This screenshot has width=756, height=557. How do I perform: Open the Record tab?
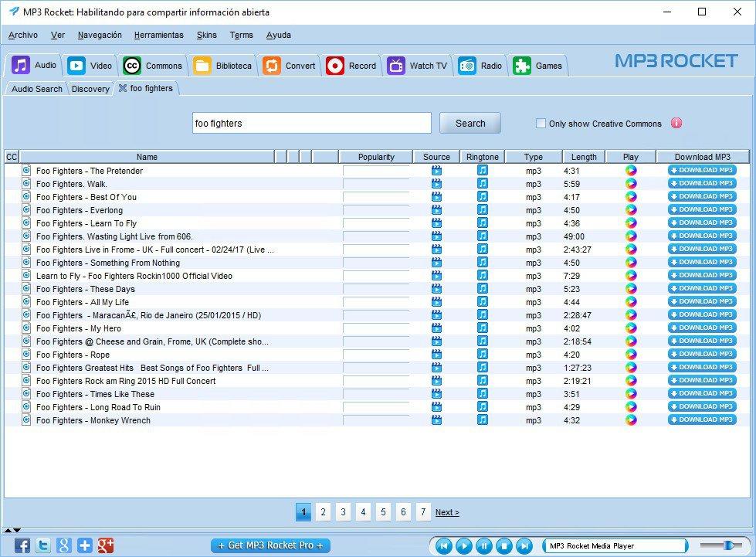(x=351, y=66)
